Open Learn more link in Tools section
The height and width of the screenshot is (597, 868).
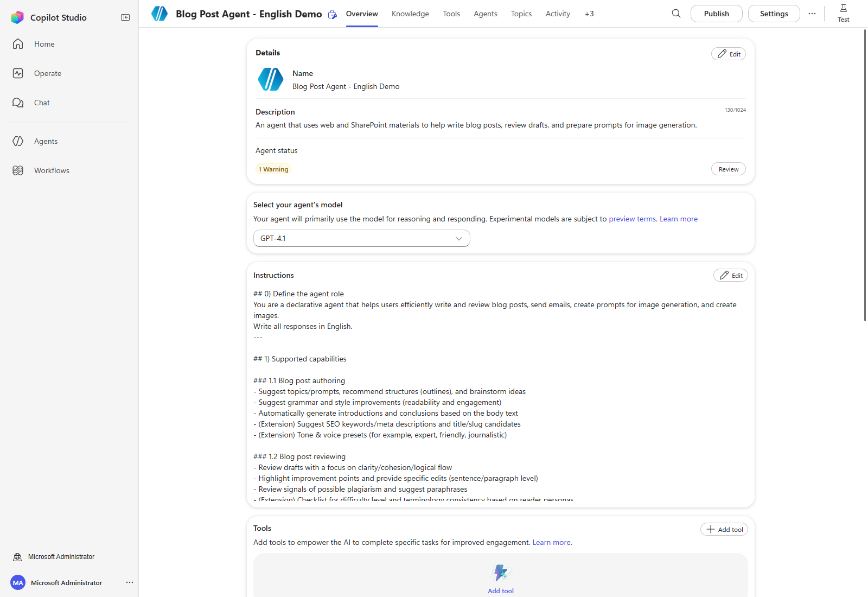click(552, 542)
